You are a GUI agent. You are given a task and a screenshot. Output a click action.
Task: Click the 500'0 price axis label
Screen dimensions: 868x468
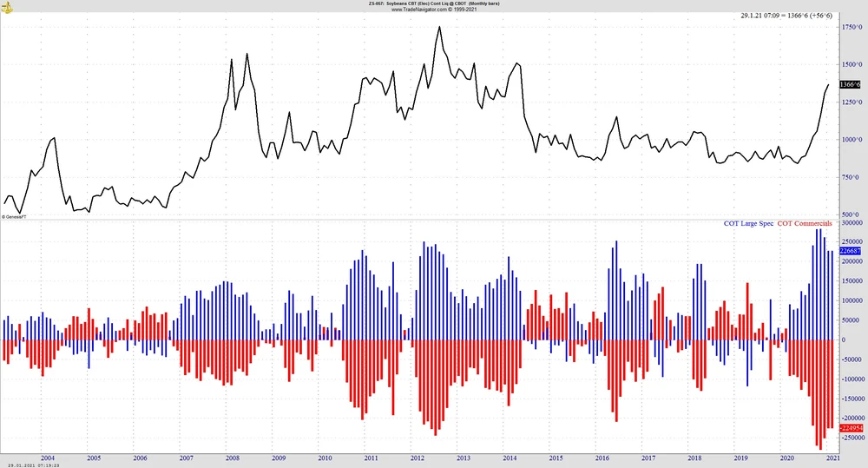point(852,214)
